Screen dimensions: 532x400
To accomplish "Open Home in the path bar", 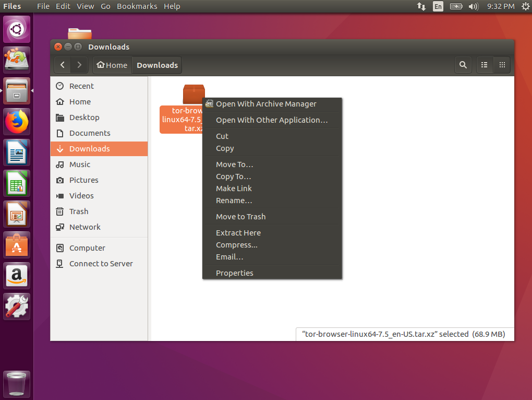I will coord(112,65).
